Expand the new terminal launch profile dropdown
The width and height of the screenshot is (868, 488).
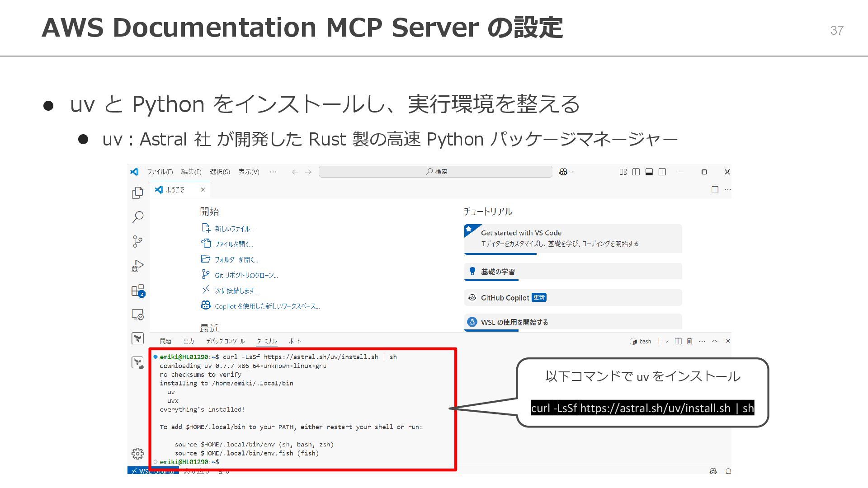[x=667, y=341]
